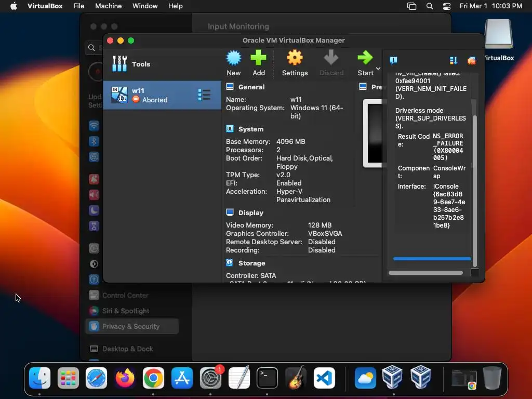Select Bluetooth icon in System Settings sidebar

94,141
